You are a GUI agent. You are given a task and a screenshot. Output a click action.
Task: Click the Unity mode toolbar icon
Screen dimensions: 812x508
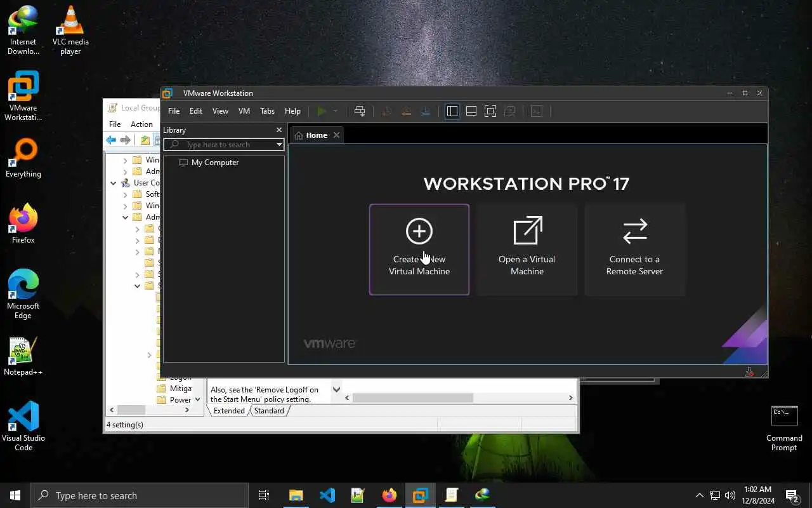[x=509, y=111]
